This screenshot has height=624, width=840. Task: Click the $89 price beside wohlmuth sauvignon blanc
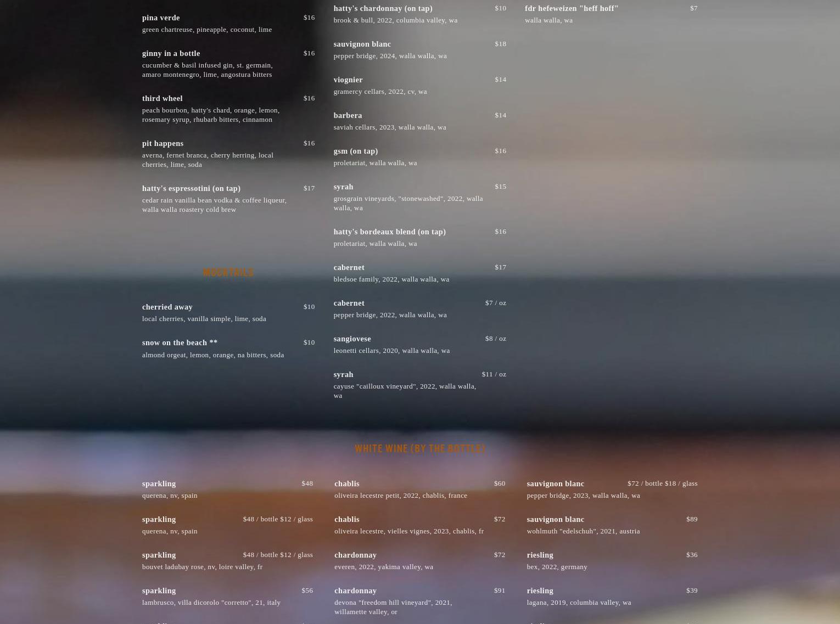[692, 519]
